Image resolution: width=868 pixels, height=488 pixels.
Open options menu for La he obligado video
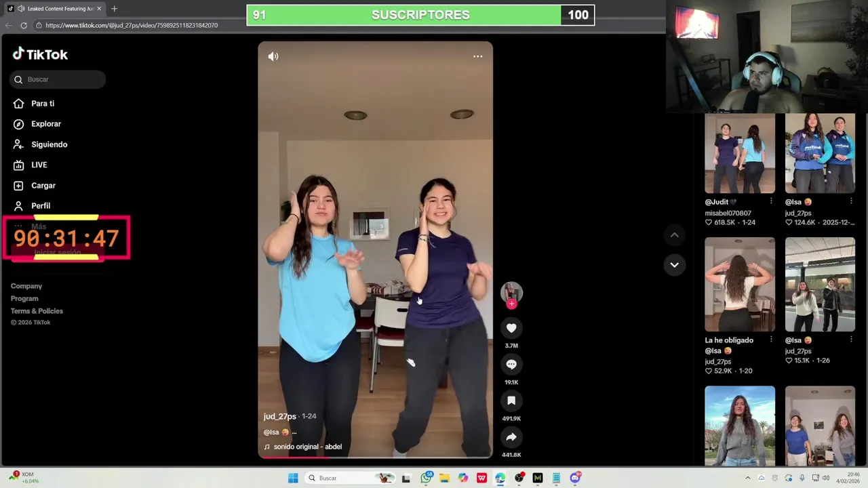(771, 340)
